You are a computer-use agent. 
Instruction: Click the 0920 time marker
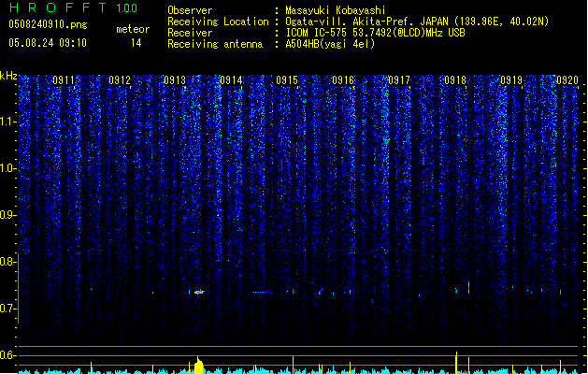567,80
